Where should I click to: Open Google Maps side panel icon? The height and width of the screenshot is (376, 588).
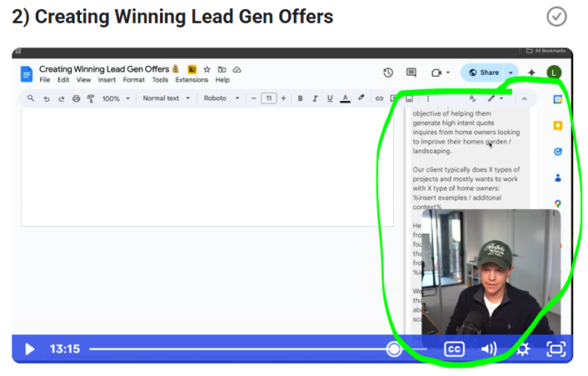click(x=558, y=204)
